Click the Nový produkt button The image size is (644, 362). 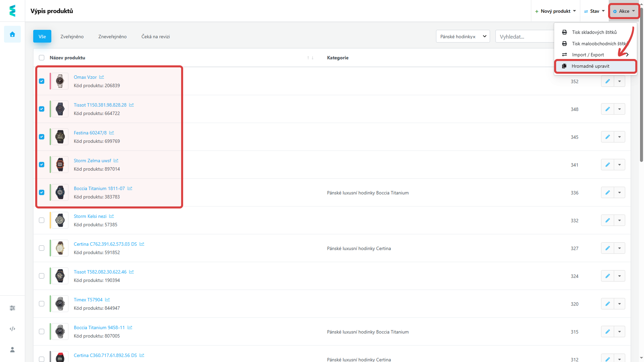click(555, 11)
